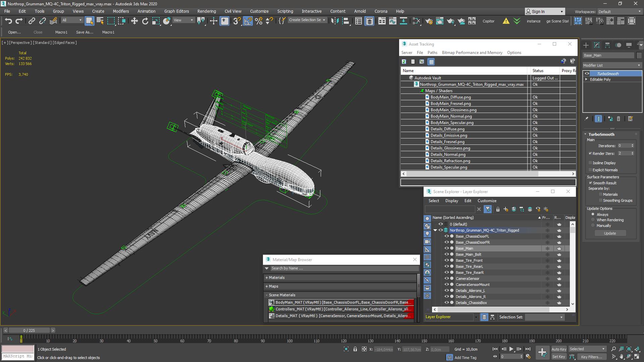Viewport: 644px width, 362px height.
Task: Toggle the Angle Snap tool
Action: pyautogui.click(x=248, y=21)
